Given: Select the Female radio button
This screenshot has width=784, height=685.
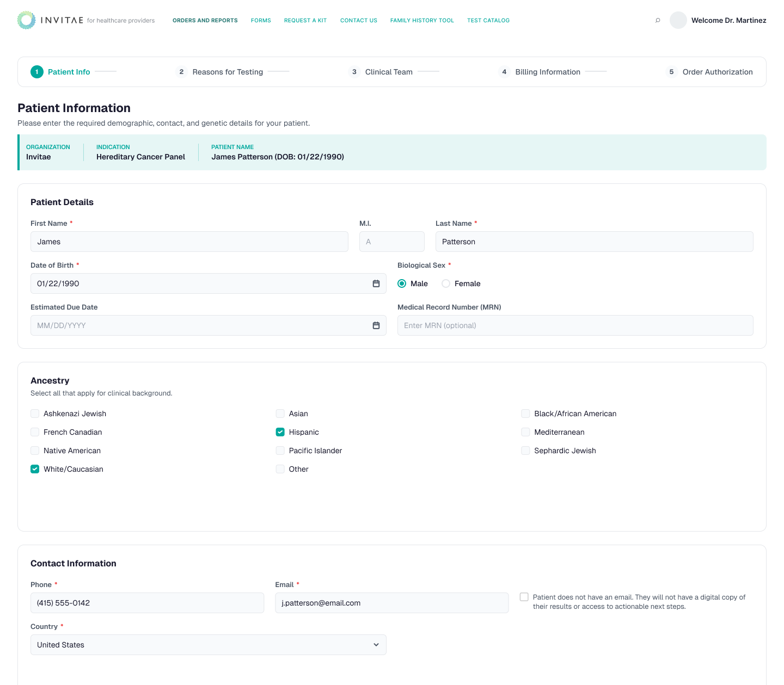Looking at the screenshot, I should [446, 283].
